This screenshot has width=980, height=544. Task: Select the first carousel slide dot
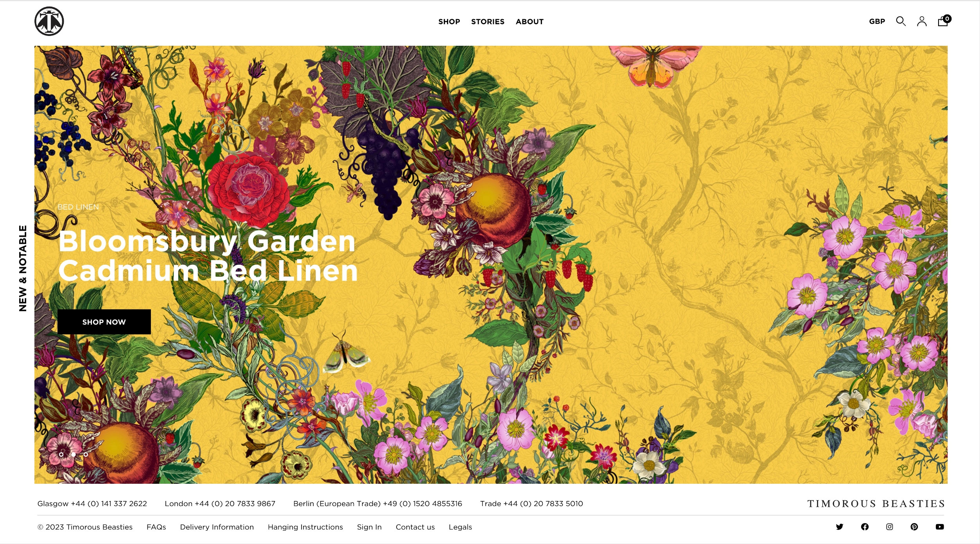click(x=61, y=454)
